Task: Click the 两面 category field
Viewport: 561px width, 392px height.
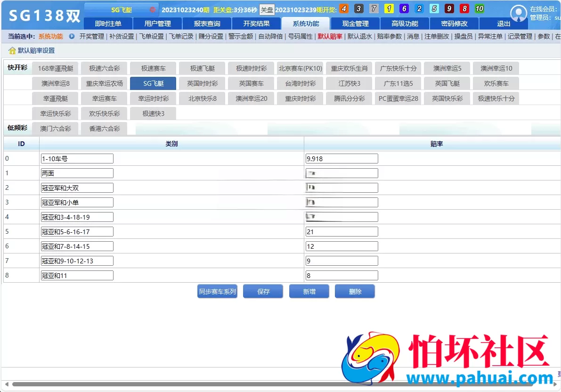Action: point(77,173)
